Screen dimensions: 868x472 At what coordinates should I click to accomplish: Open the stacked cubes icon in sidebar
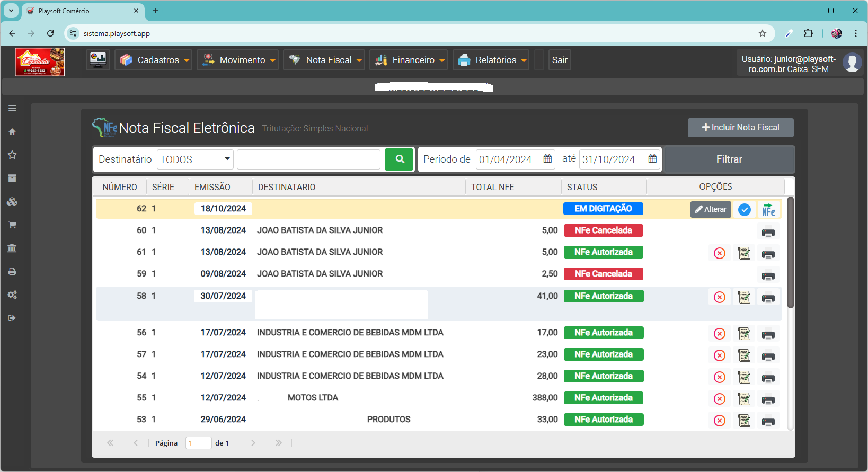pos(12,201)
